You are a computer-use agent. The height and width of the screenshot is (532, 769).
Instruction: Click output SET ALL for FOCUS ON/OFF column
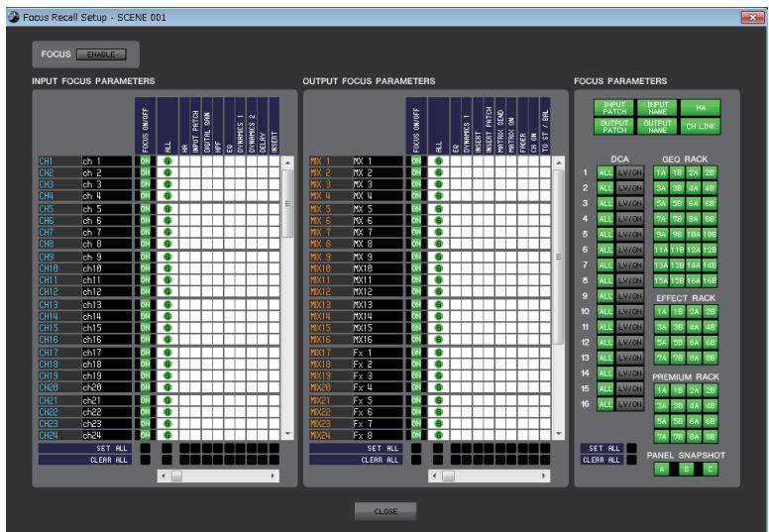[x=416, y=448]
